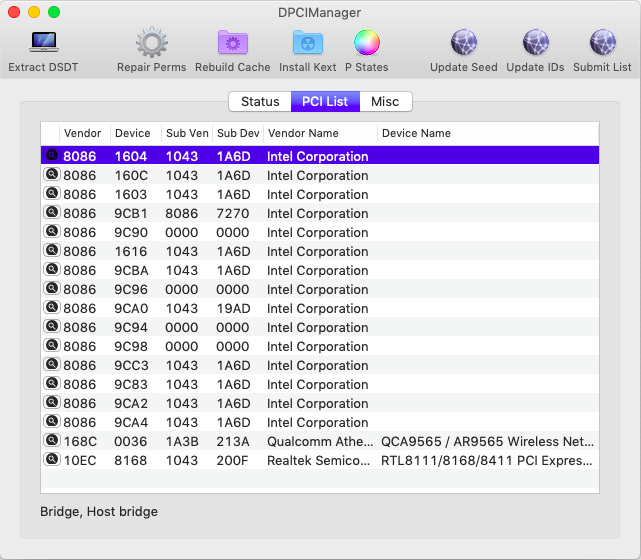Zoom the DPCIManager window with green button

point(54,12)
